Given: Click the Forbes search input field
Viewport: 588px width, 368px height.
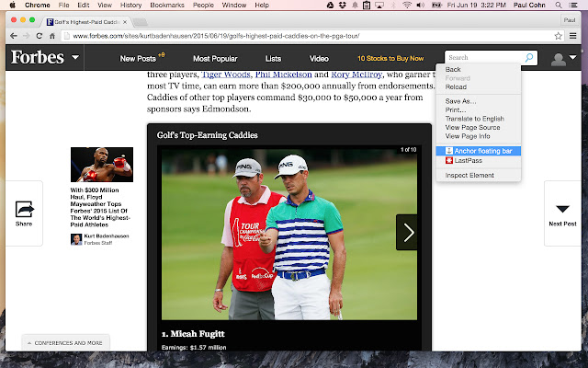Looking at the screenshot, I should coord(483,58).
